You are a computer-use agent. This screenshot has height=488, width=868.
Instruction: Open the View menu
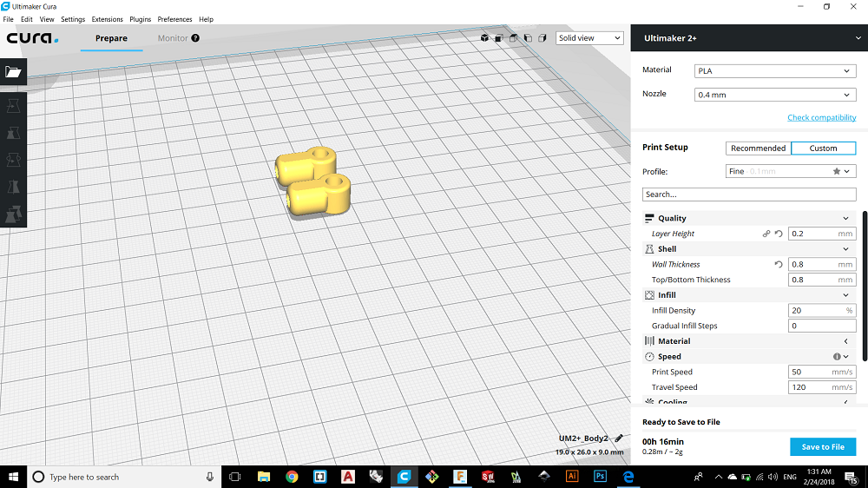pos(47,19)
